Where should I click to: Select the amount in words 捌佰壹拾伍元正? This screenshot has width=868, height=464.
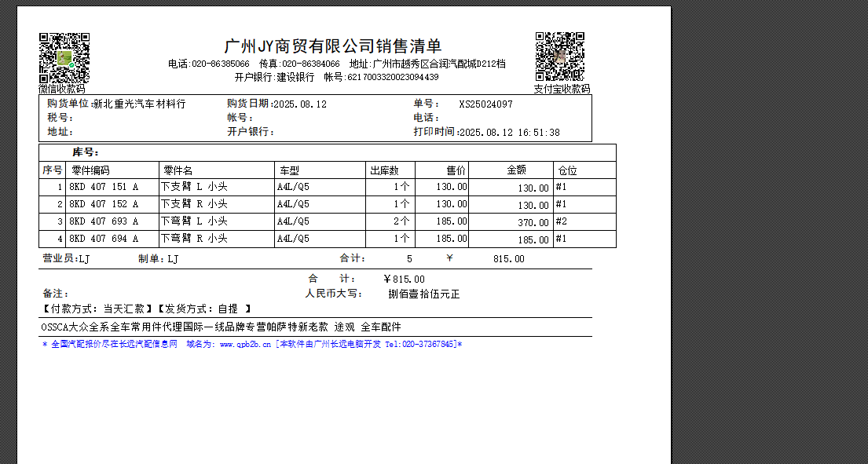tap(424, 294)
